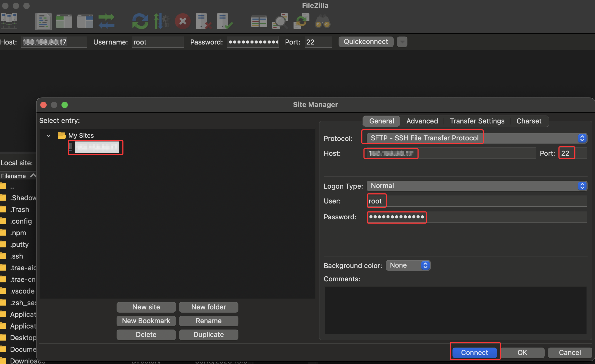
Task: Select the .vscode folder in local list
Action: point(18,291)
